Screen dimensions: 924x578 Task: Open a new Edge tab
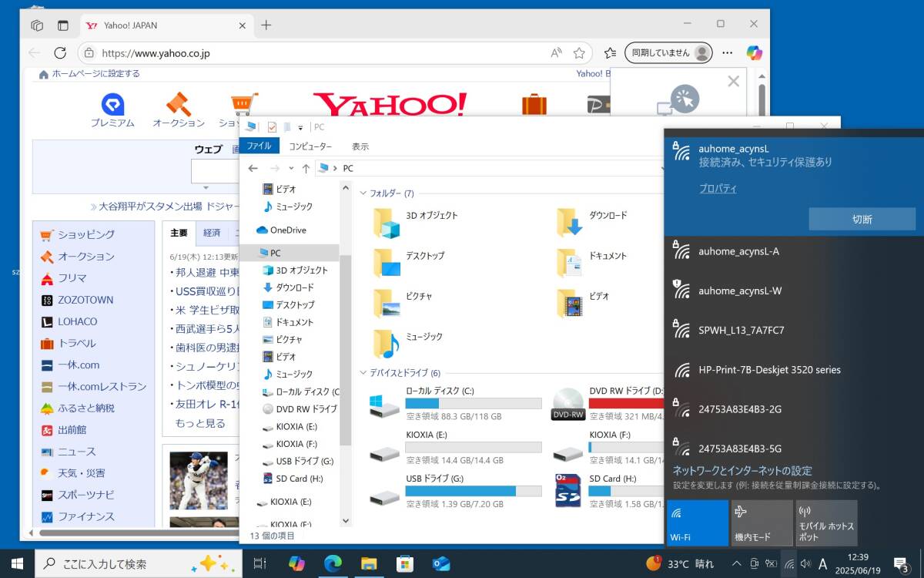pyautogui.click(x=266, y=25)
